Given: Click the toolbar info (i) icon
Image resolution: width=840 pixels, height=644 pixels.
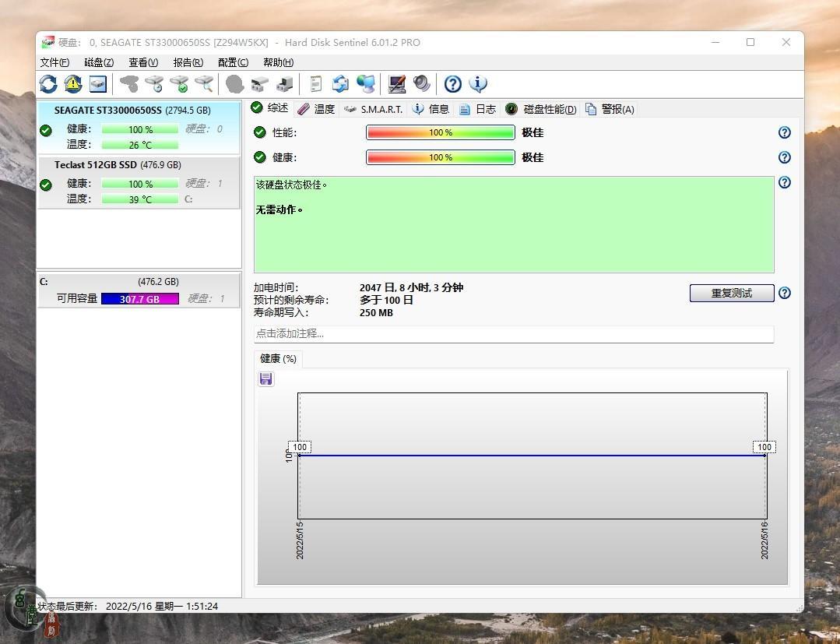Looking at the screenshot, I should (x=478, y=84).
